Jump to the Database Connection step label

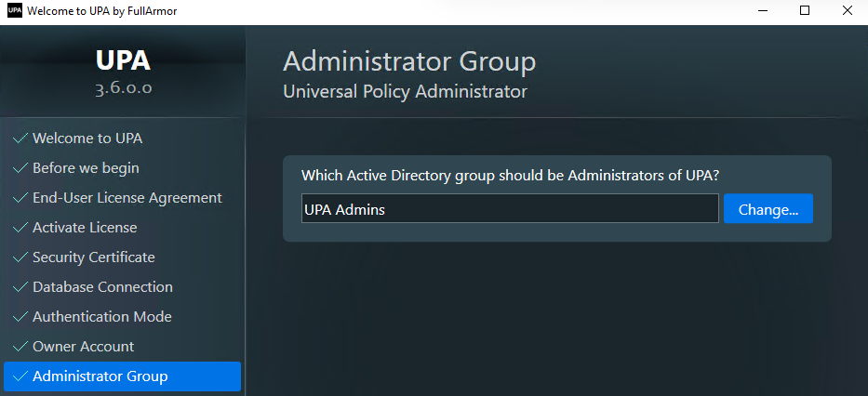pos(102,287)
